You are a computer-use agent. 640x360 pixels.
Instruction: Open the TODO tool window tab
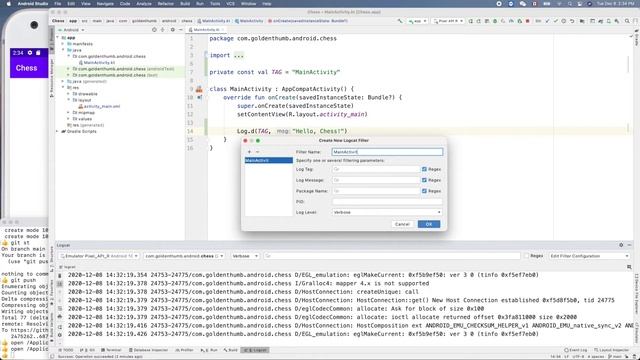point(66,350)
